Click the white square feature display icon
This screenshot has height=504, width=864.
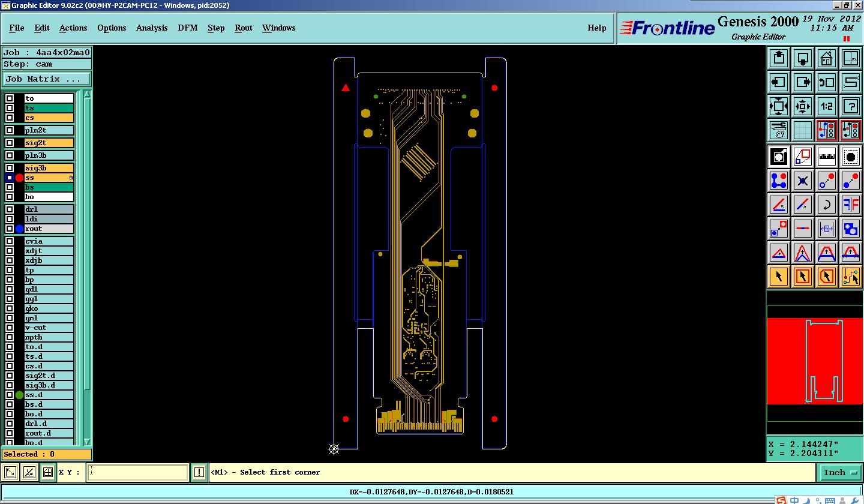[x=779, y=157]
